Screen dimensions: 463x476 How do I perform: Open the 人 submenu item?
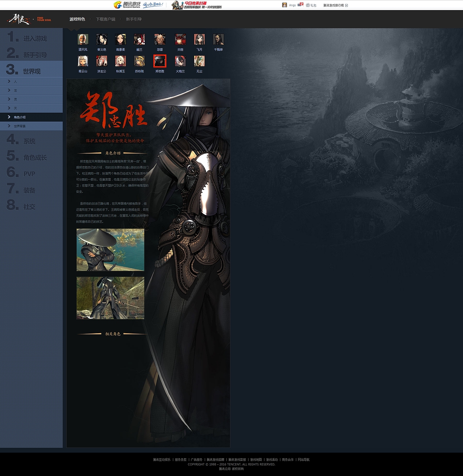[31, 81]
